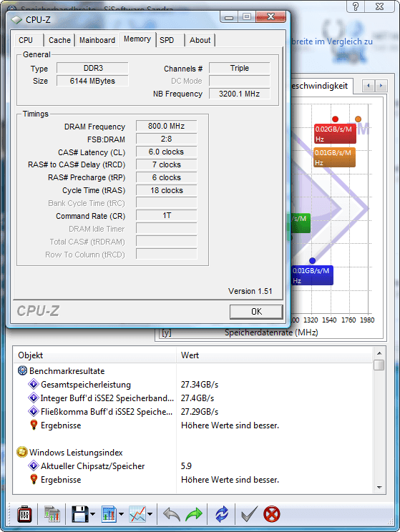Image resolution: width=400 pixels, height=532 pixels.
Task: Click the CAS# Latency 6.0 clocks value
Action: tap(167, 152)
